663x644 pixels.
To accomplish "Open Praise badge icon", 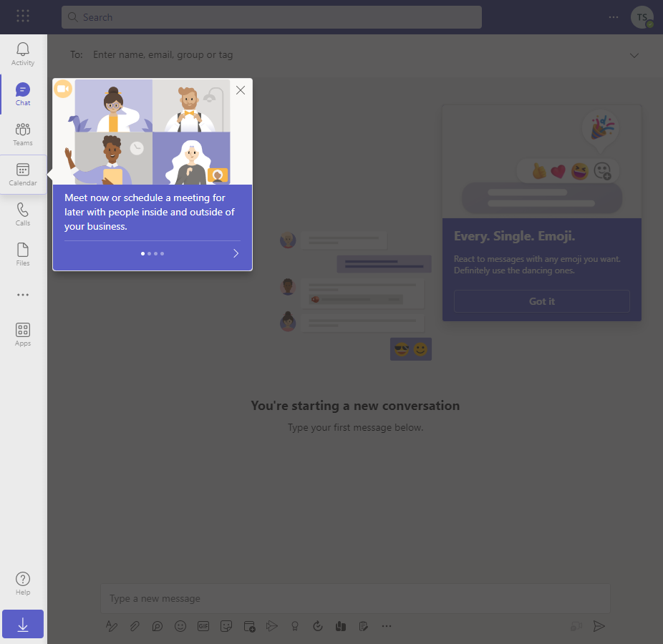I will [x=295, y=626].
